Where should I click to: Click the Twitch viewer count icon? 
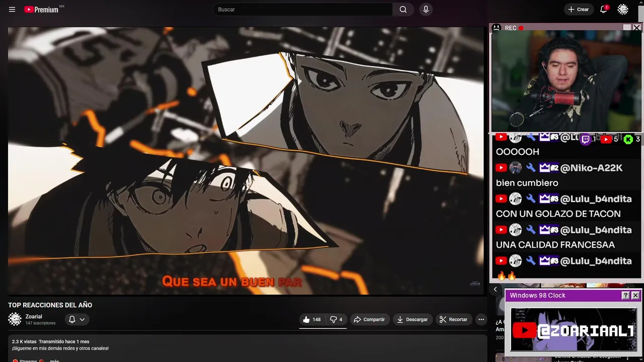click(x=585, y=139)
